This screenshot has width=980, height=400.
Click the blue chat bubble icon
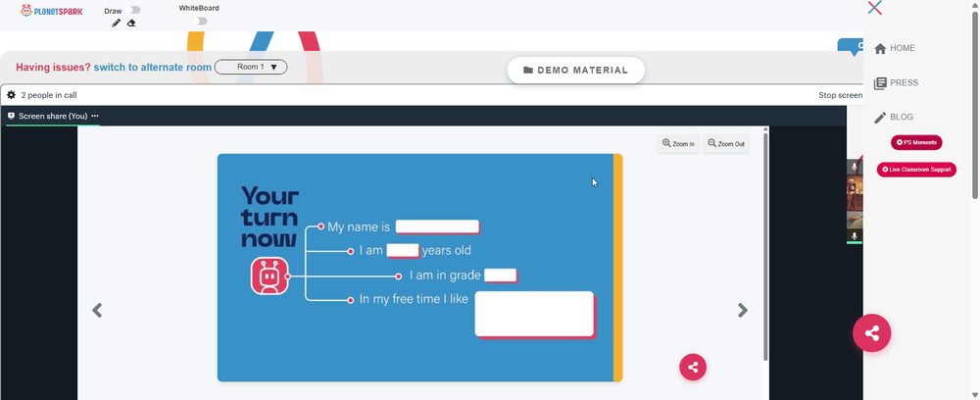pos(852,47)
